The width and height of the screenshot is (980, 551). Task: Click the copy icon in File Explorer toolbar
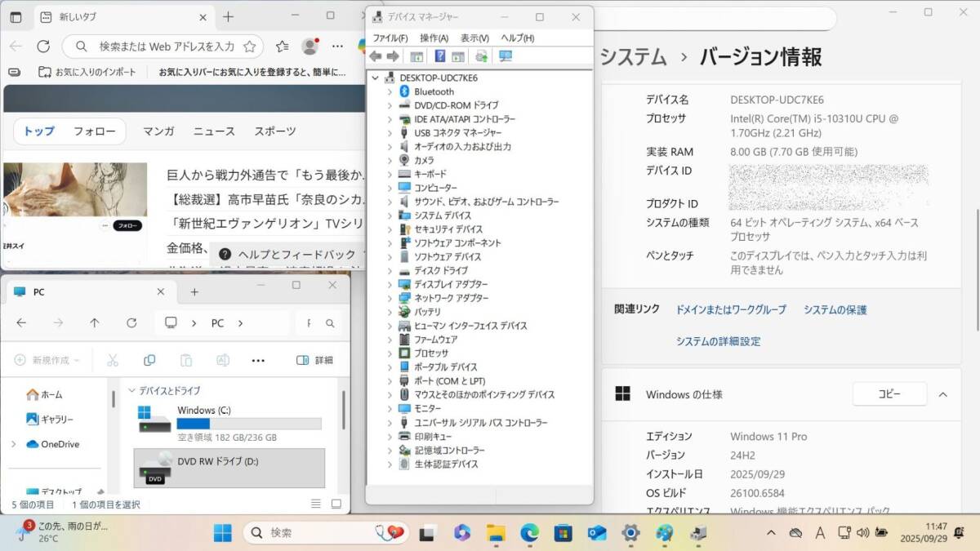click(149, 360)
